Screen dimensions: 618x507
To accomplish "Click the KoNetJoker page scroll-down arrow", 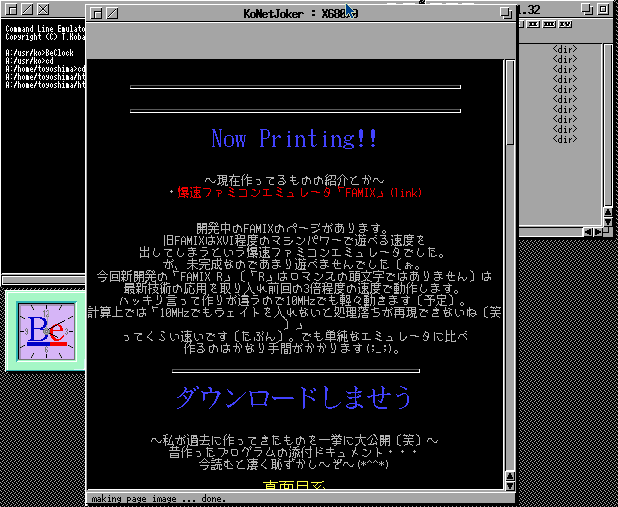I will (x=510, y=486).
